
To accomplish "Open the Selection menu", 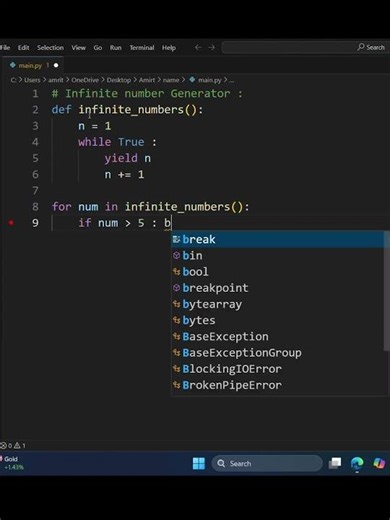I will (x=50, y=48).
